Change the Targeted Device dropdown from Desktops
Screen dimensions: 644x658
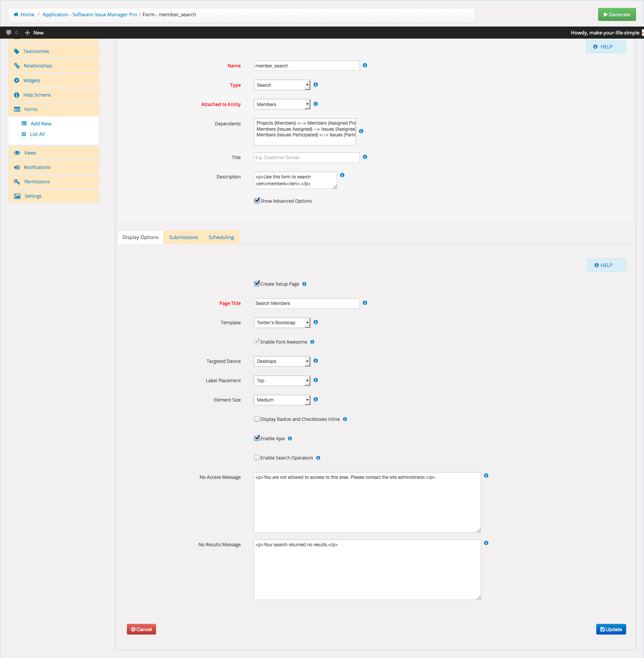click(x=282, y=361)
